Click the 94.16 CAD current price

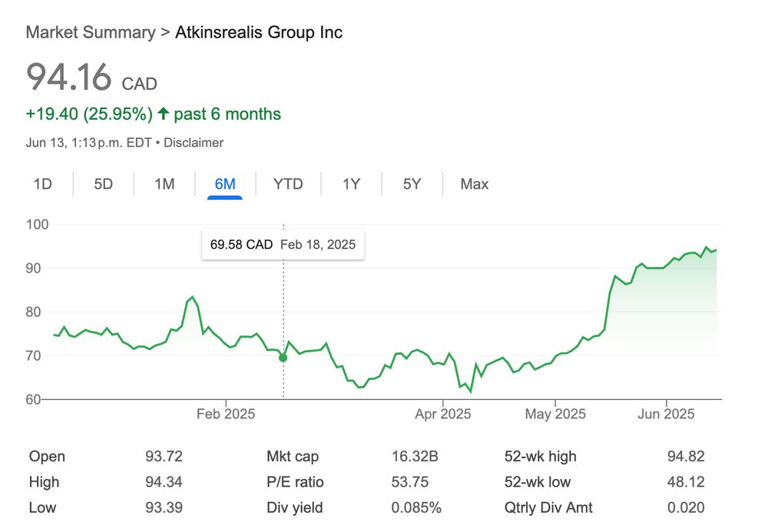[91, 78]
